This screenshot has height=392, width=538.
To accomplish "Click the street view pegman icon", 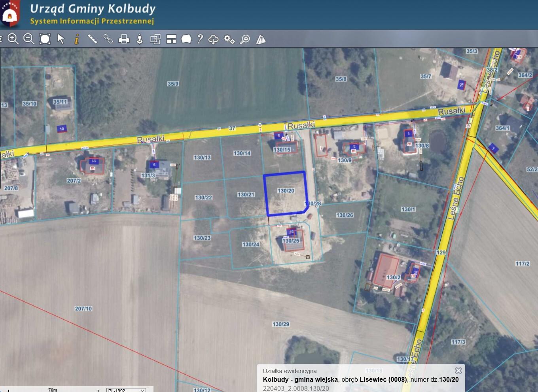I will [140, 39].
